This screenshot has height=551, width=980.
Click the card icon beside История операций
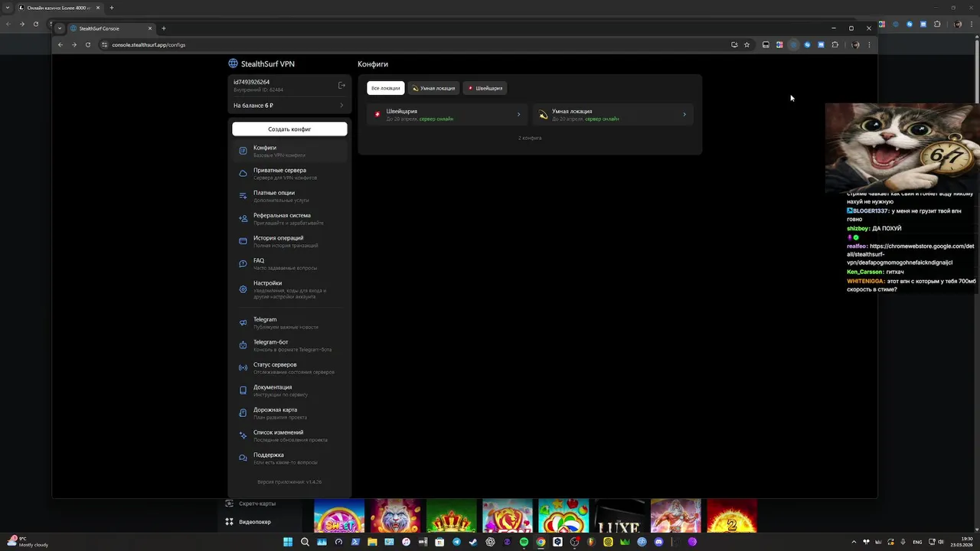point(243,241)
